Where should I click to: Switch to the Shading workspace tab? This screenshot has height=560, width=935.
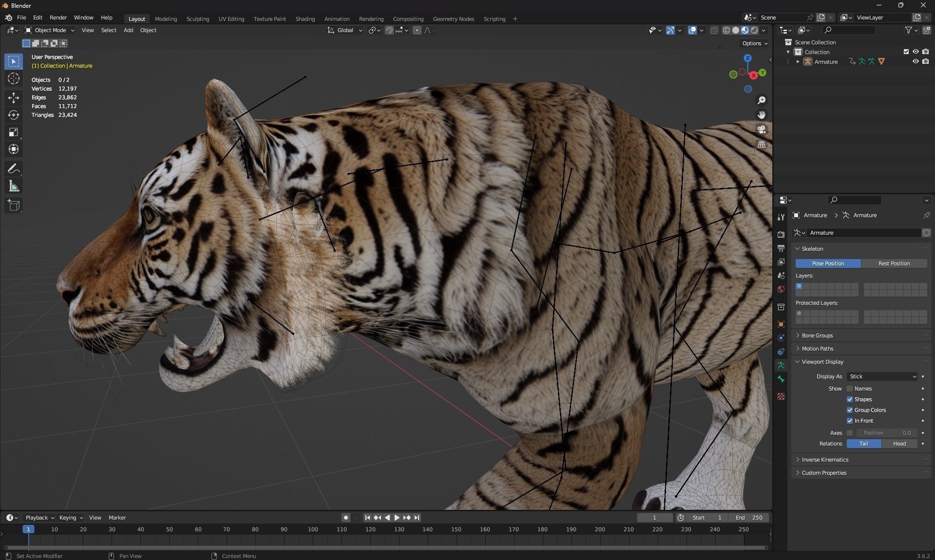click(x=305, y=19)
